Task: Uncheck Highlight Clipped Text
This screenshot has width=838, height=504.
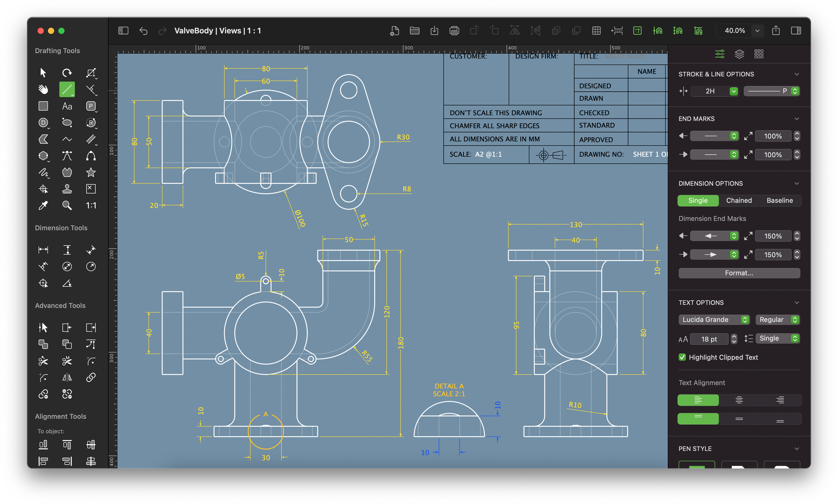Action: (682, 357)
